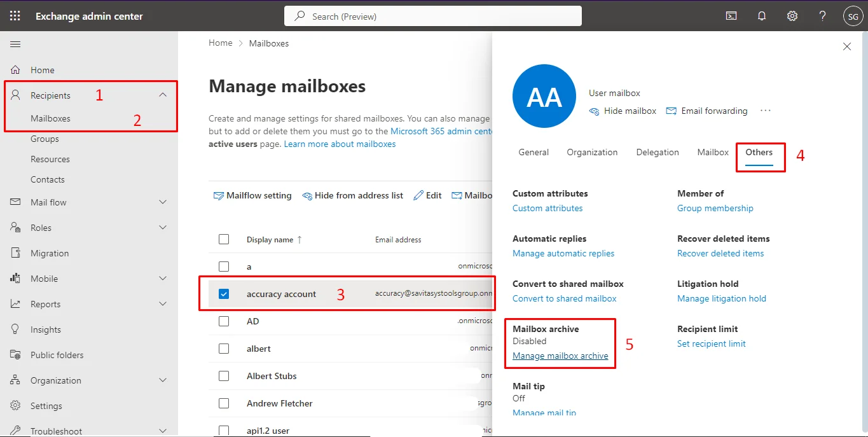Screen dimensions: 868x437
Task: Expand the Mobile chevron
Action: click(163, 279)
